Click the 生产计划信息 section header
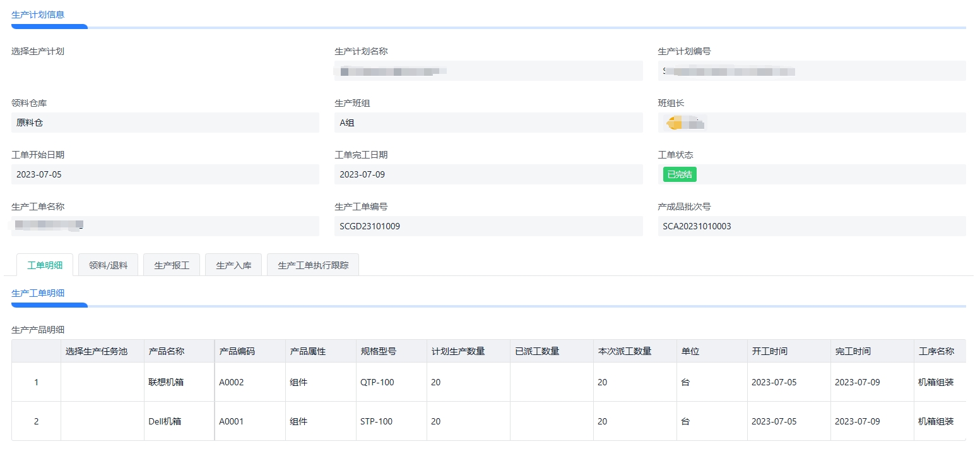Screen dimensions: 980x451 tap(38, 15)
